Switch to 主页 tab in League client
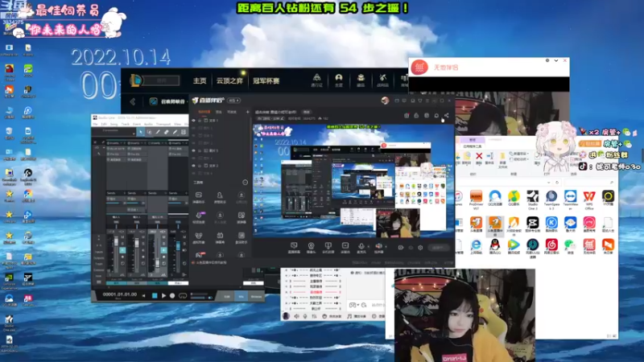The height and width of the screenshot is (362, 644). click(200, 81)
